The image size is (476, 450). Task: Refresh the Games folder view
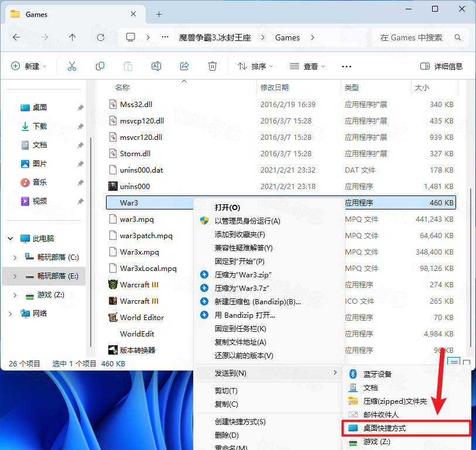101,37
